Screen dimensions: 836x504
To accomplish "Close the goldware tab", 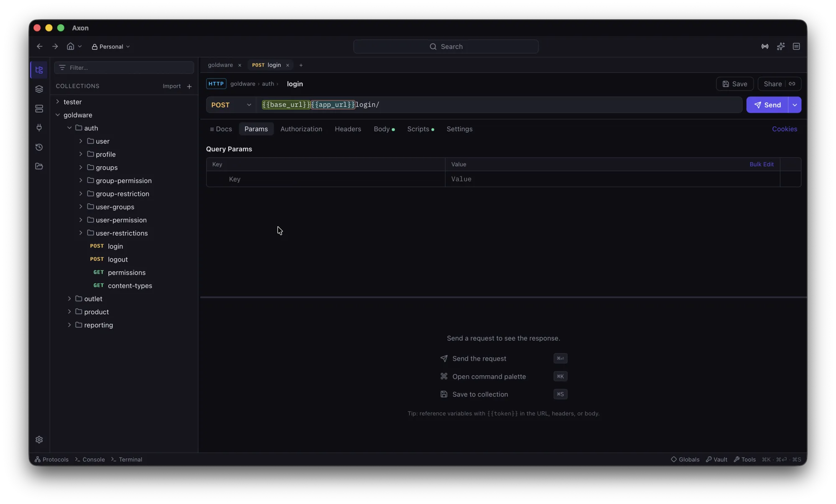I will 240,65.
